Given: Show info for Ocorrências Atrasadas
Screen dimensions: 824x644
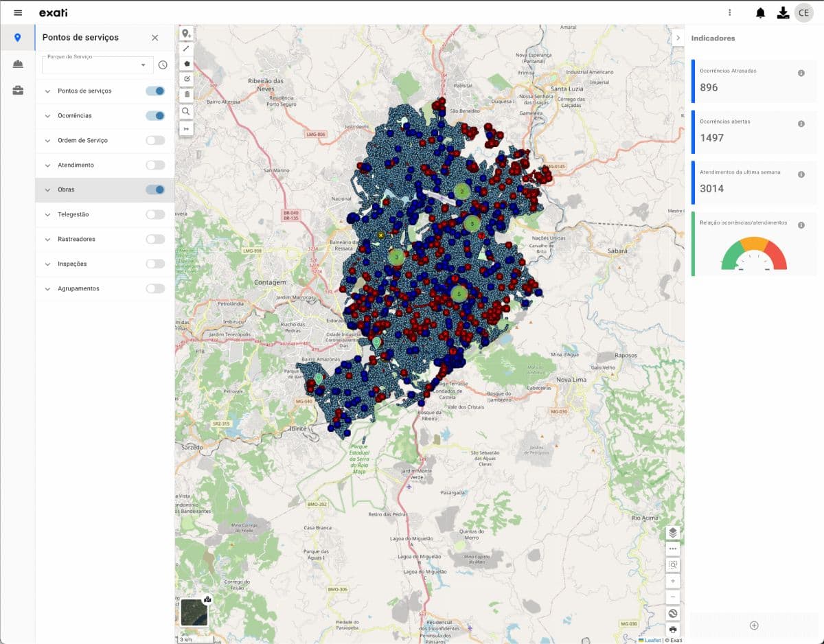Looking at the screenshot, I should [801, 73].
